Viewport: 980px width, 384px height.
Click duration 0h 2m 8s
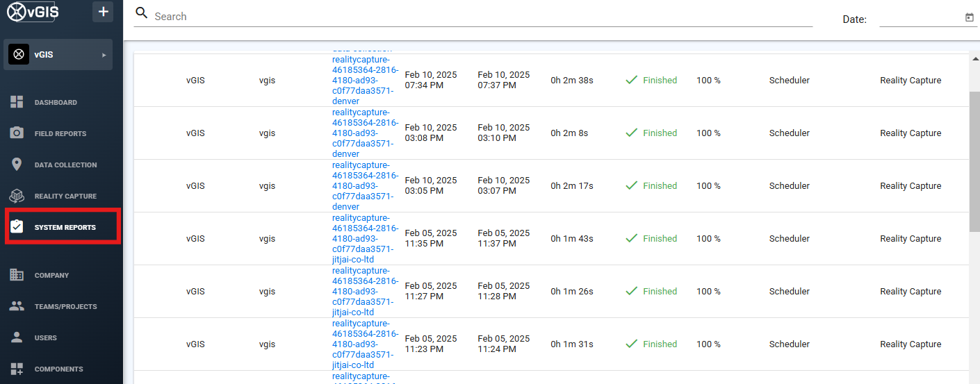[x=569, y=133]
